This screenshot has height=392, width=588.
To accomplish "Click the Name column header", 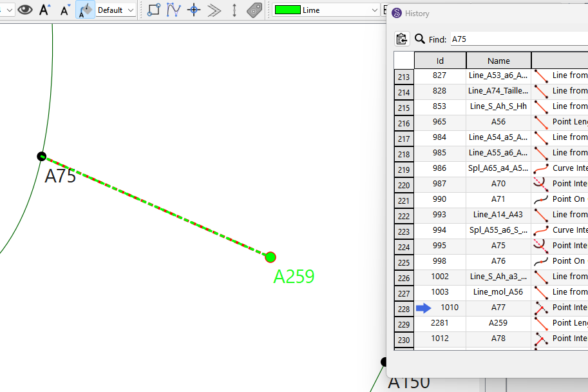I will tap(498, 61).
